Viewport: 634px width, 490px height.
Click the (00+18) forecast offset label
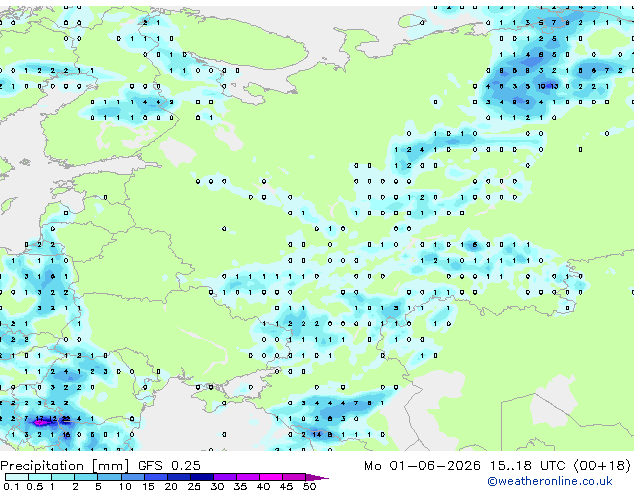pyautogui.click(x=602, y=466)
